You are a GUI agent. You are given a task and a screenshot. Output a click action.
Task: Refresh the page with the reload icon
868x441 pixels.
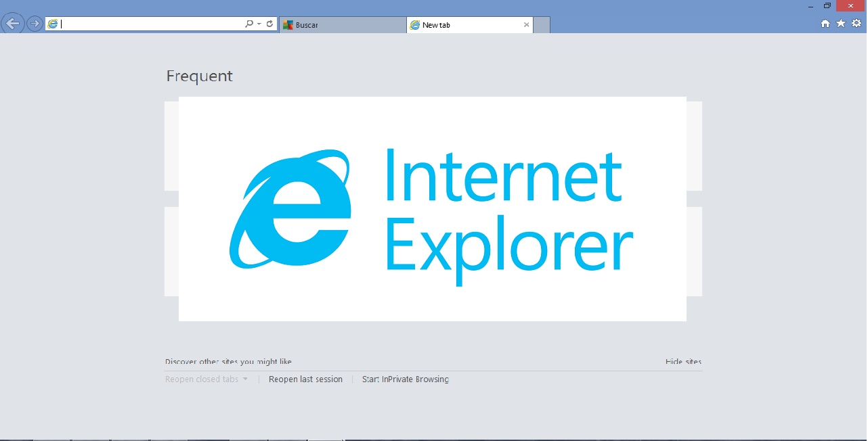tap(269, 24)
